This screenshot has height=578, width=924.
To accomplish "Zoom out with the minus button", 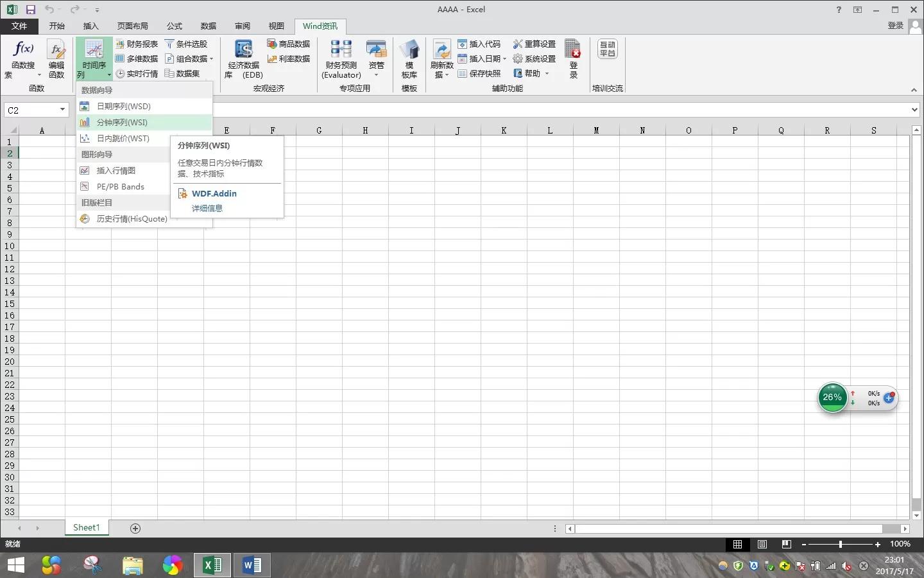I will [804, 544].
